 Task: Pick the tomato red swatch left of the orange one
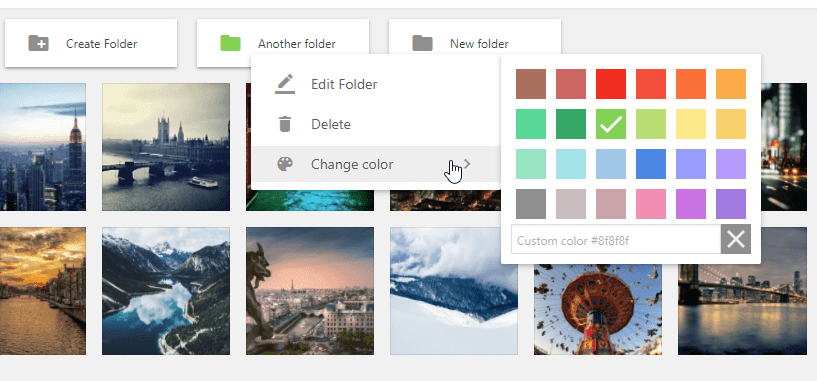pyautogui.click(x=651, y=84)
